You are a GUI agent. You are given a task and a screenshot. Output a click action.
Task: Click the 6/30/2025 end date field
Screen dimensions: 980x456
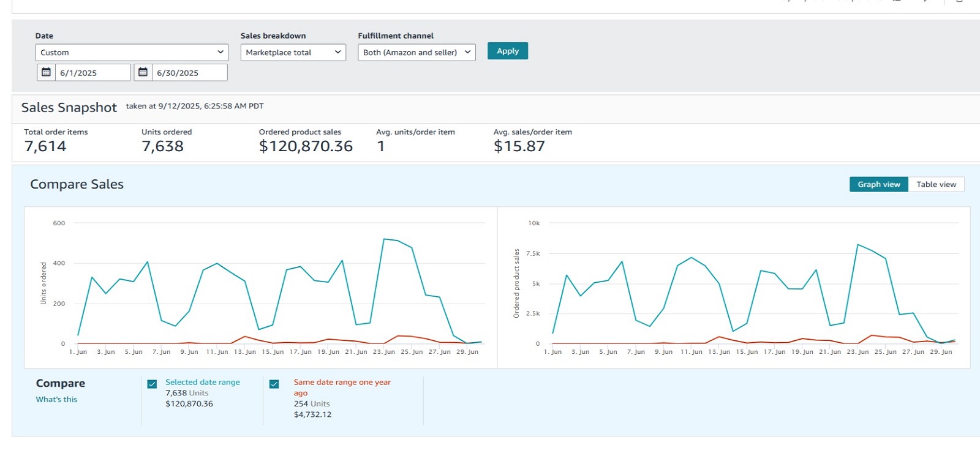189,73
